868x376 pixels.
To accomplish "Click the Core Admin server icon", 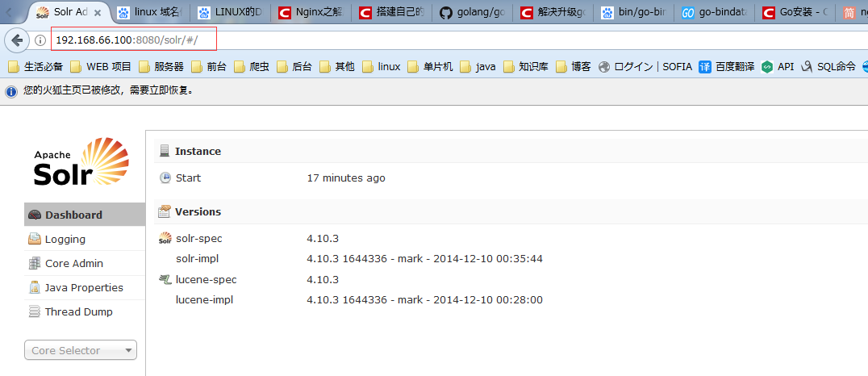I will pos(35,263).
